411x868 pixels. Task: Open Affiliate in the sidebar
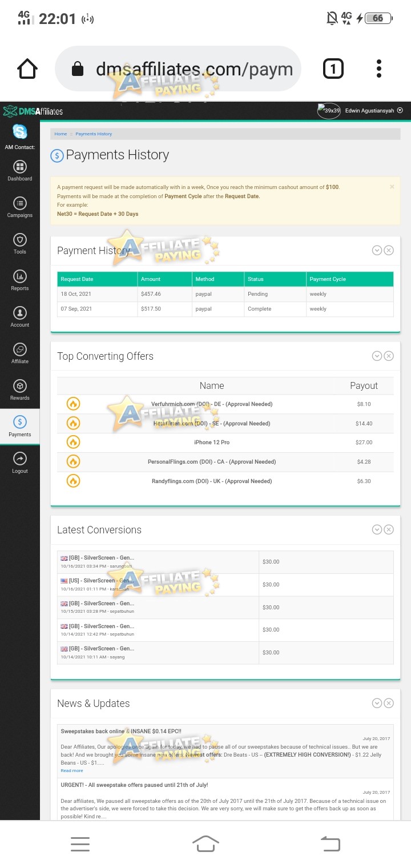point(20,353)
